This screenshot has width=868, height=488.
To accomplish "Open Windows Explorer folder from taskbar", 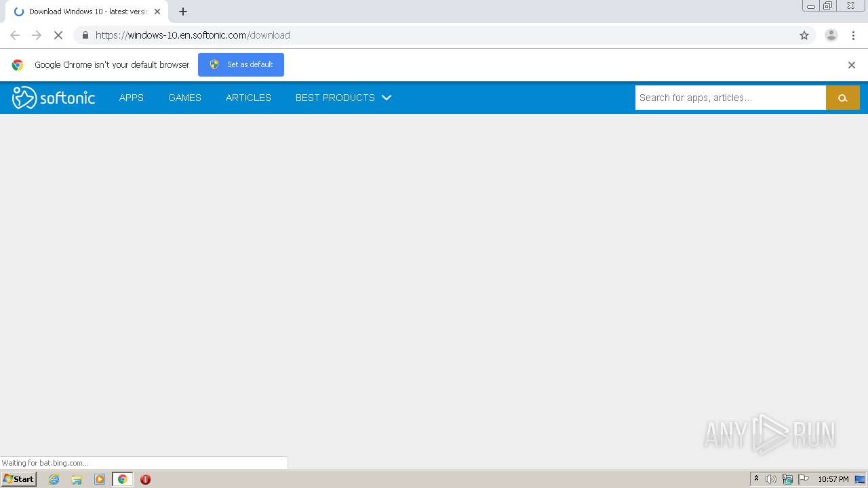I will point(77,479).
